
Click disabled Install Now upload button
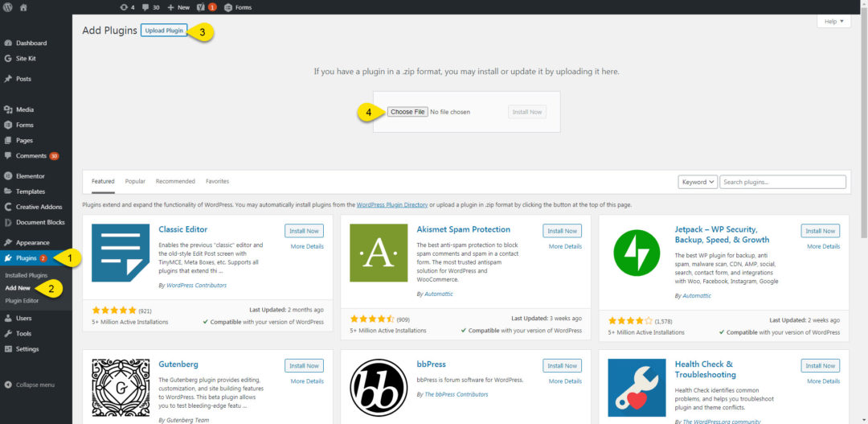tap(527, 112)
